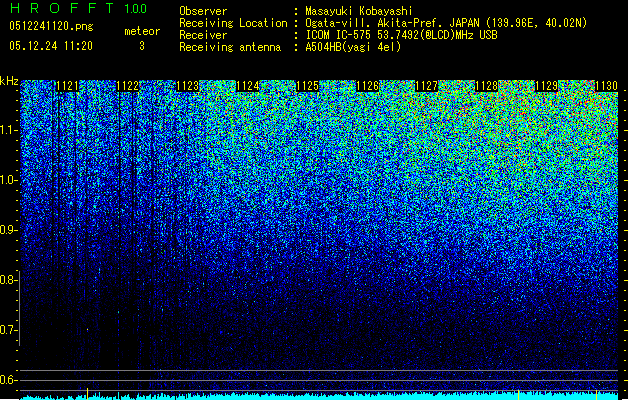The image size is (629, 400).
Task: Click the Ogata-vill. Akita-Pref. JAPAN location text
Action: click(446, 23)
